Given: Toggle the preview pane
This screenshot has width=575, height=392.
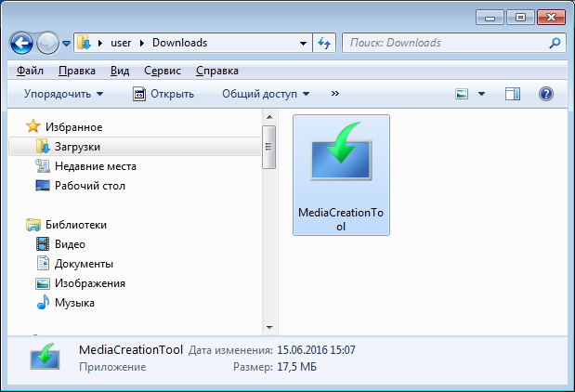Looking at the screenshot, I should click(513, 94).
